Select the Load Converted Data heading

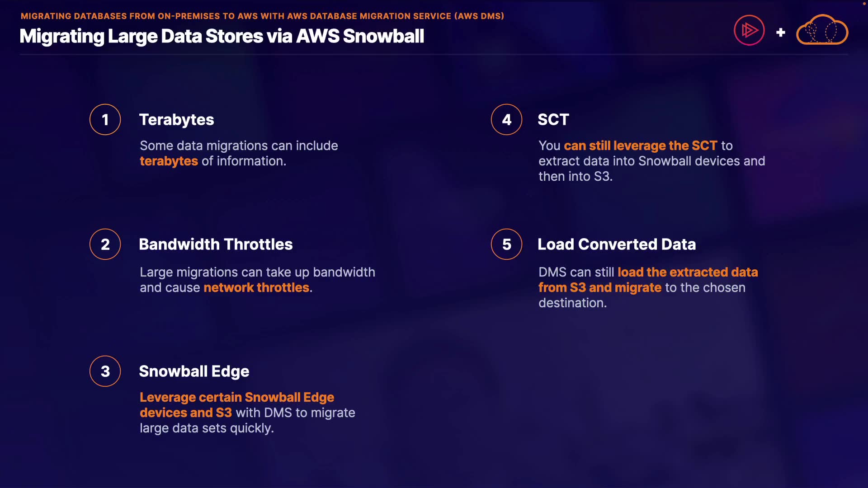coord(616,244)
